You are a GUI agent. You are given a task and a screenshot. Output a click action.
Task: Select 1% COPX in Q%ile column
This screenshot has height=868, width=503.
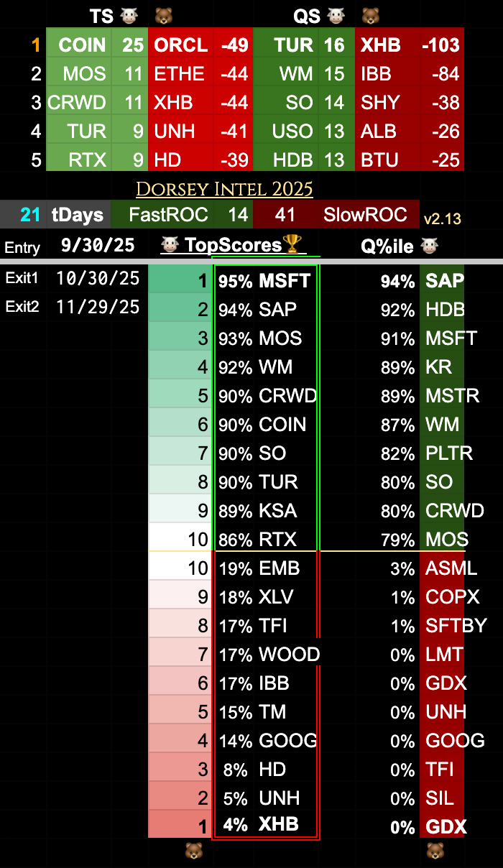click(435, 597)
